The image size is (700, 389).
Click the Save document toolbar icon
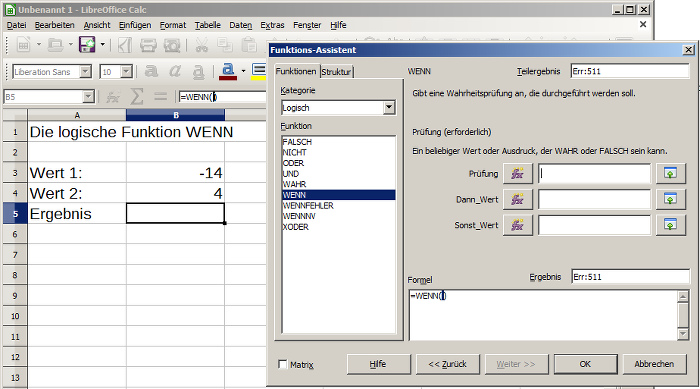87,45
